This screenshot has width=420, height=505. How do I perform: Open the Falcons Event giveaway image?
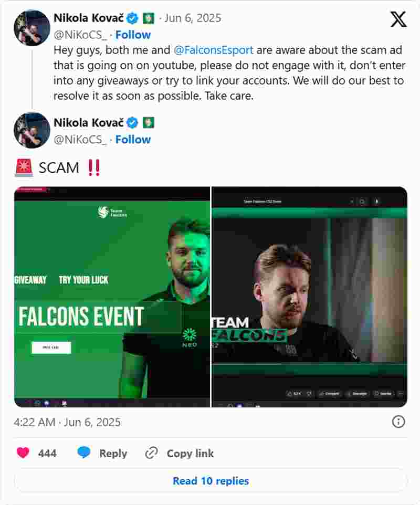[112, 297]
